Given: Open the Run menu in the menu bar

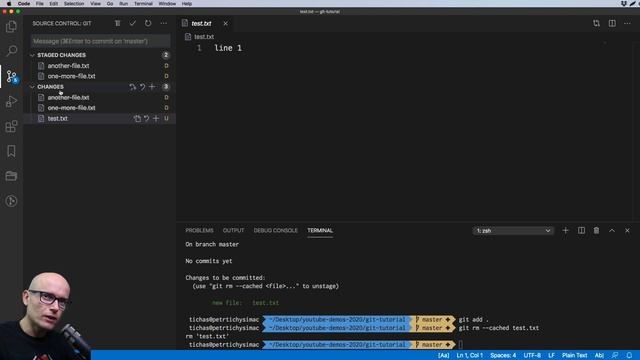Looking at the screenshot, I should (x=123, y=4).
